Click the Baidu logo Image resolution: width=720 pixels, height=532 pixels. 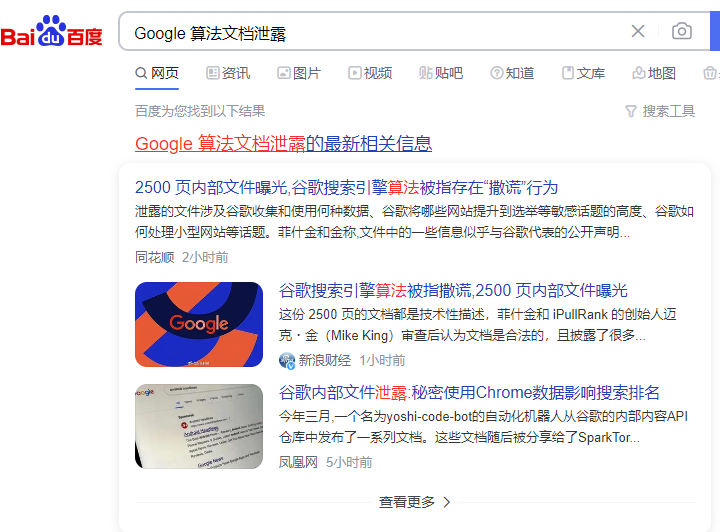[x=51, y=31]
